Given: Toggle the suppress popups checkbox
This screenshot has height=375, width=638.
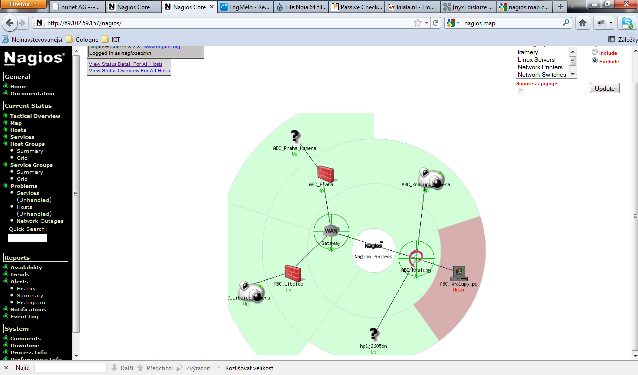Looking at the screenshot, I should click(x=520, y=91).
